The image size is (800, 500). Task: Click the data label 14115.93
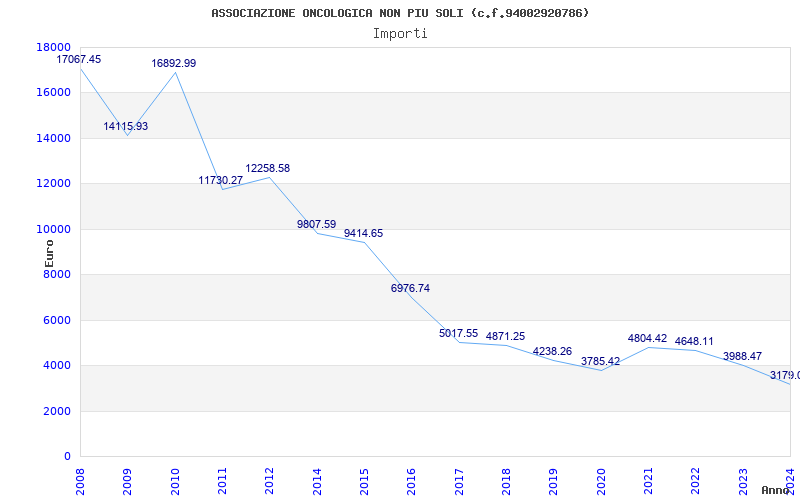[x=126, y=126]
